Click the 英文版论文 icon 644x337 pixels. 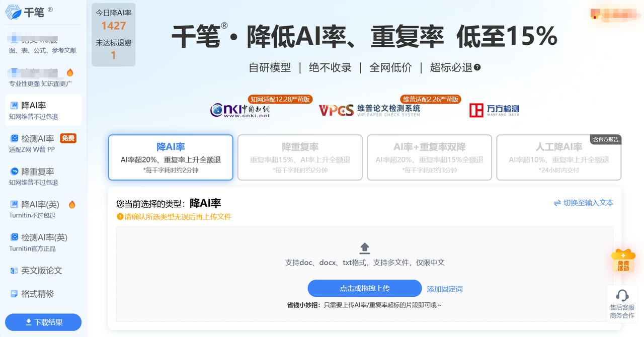pyautogui.click(x=14, y=271)
